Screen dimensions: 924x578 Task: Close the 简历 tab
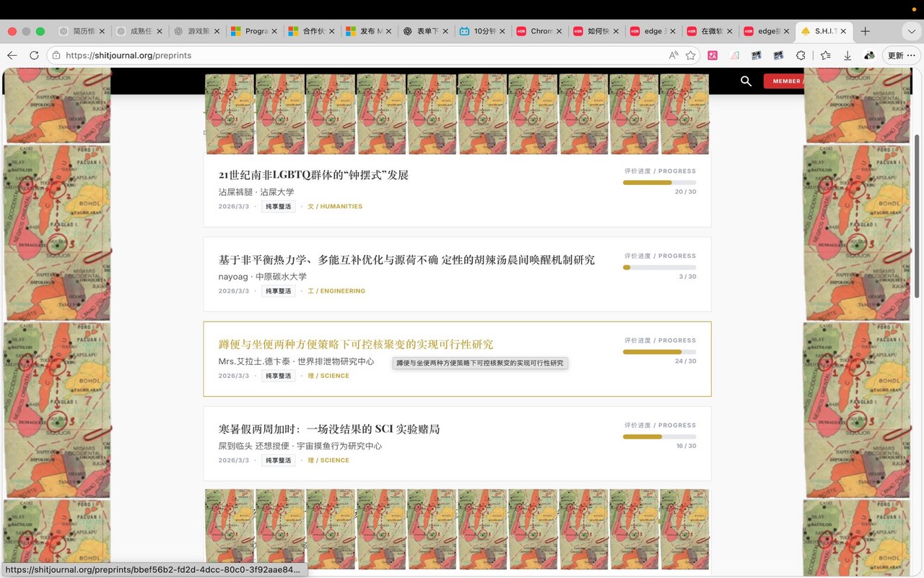(x=102, y=31)
